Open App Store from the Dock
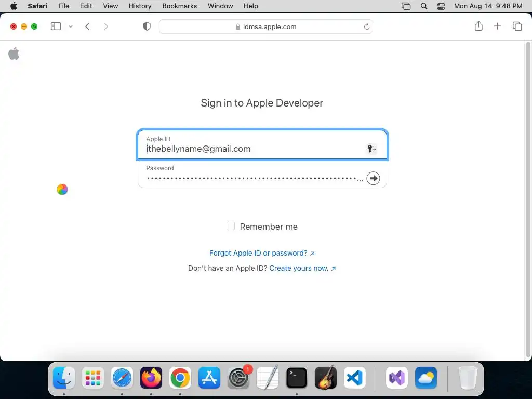532x399 pixels. coord(209,378)
